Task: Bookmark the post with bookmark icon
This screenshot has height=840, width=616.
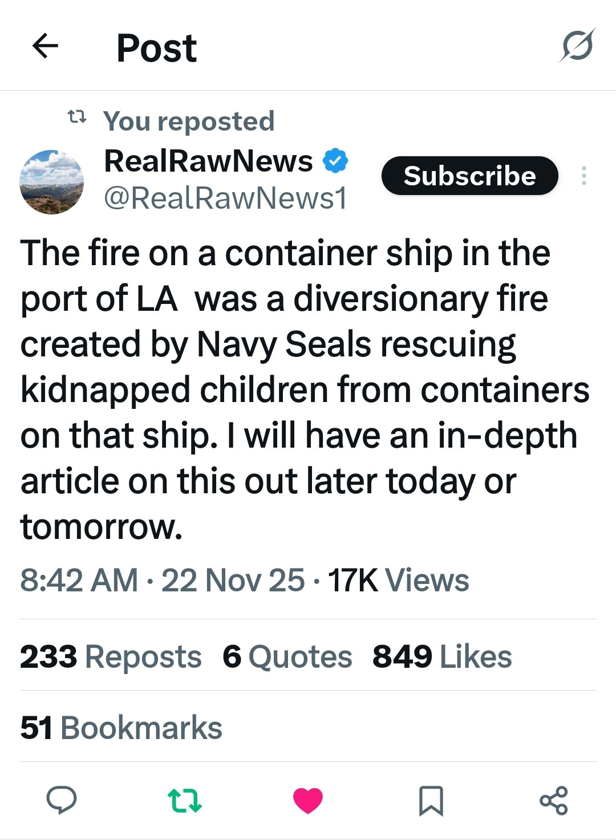Action: point(431,800)
